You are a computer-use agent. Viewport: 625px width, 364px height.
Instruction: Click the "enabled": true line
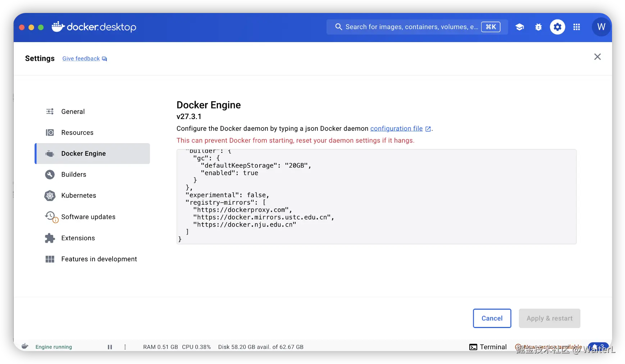[229, 173]
